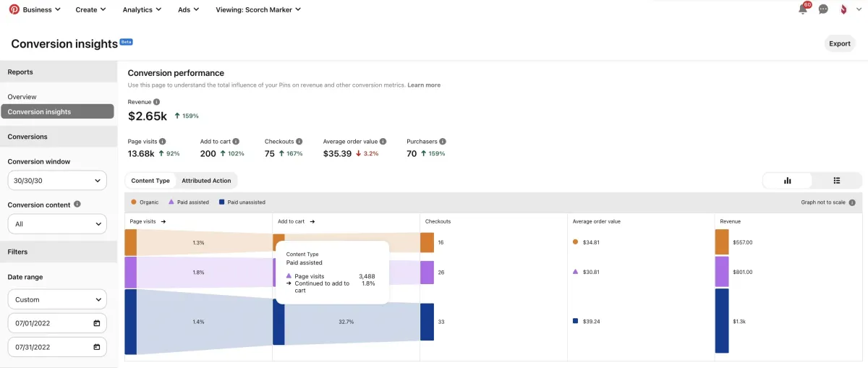Expand the Conversion content All dropdown
This screenshot has height=368, width=868.
click(x=57, y=224)
